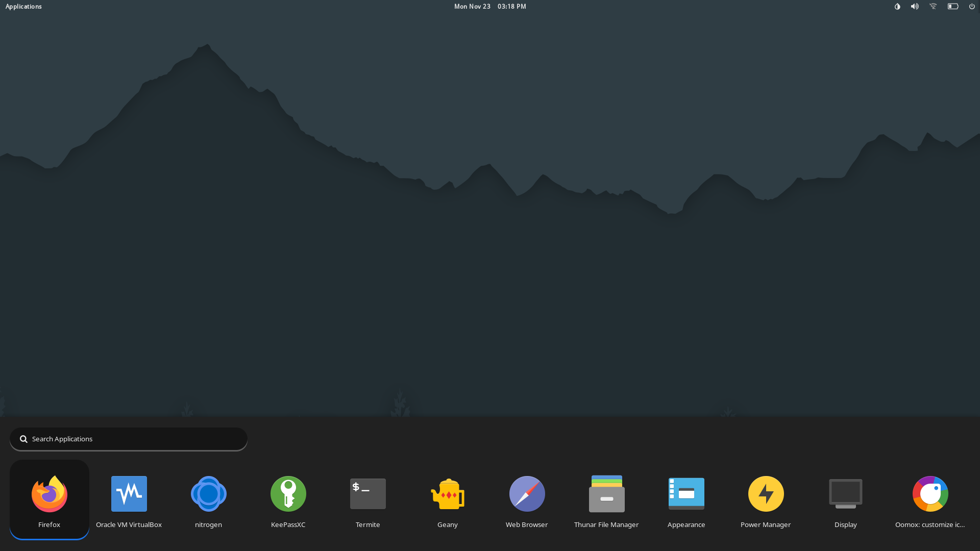
Task: Launch the Termite terminal
Action: [367, 494]
